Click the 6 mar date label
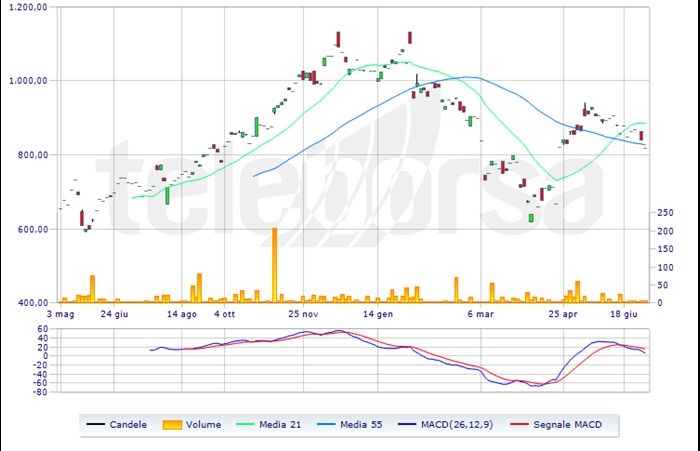700x451 pixels. [481, 314]
